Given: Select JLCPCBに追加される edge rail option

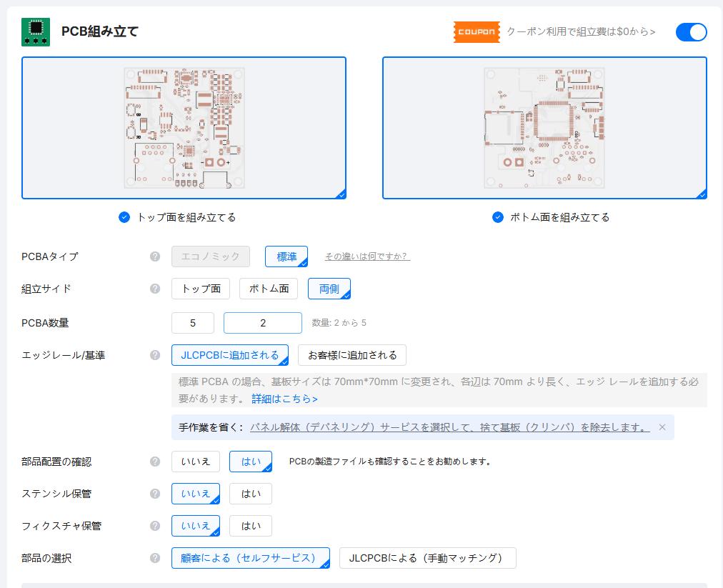Looking at the screenshot, I should 230,355.
